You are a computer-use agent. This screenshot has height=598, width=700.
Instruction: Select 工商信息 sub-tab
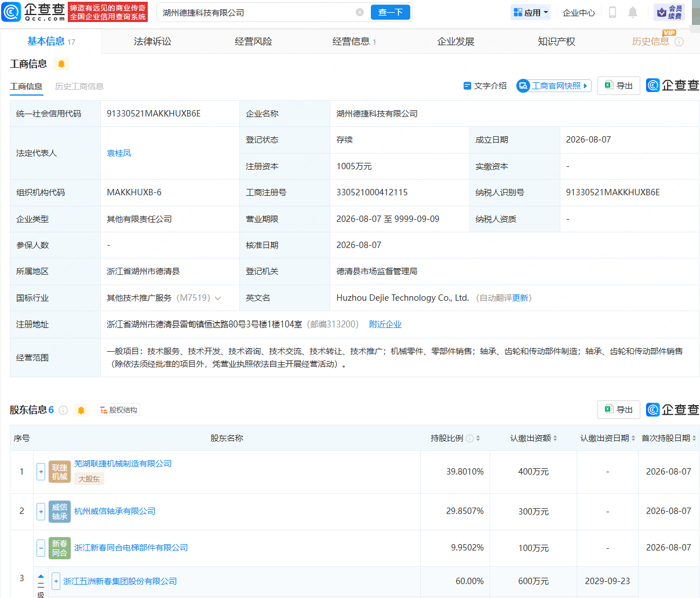point(26,86)
